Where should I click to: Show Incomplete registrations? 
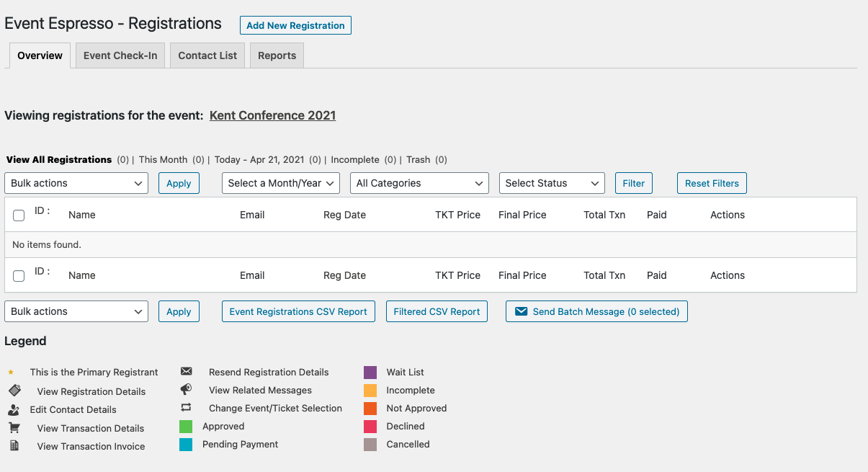[x=354, y=160]
